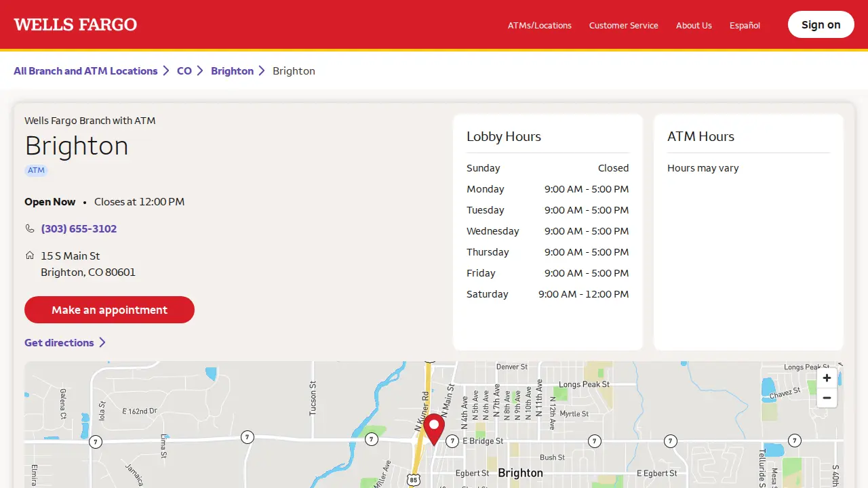Select the Sunday lobby hours row
This screenshot has width=868, height=488.
548,168
